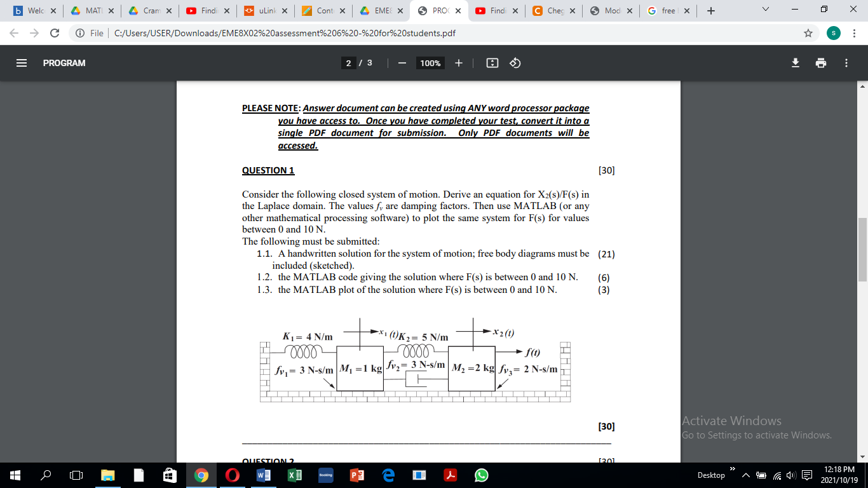The height and width of the screenshot is (488, 868).
Task: Click scrollbar up arrow
Action: [x=862, y=85]
